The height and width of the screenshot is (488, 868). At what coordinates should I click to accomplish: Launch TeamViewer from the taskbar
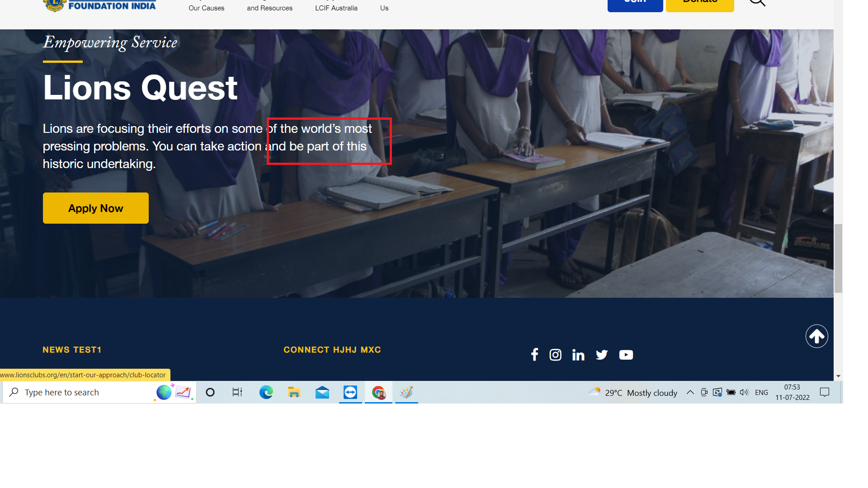tap(350, 392)
